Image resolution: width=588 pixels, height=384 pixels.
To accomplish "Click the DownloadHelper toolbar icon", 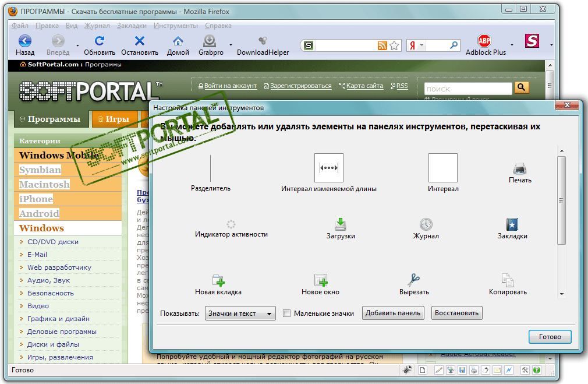I will coord(263,41).
